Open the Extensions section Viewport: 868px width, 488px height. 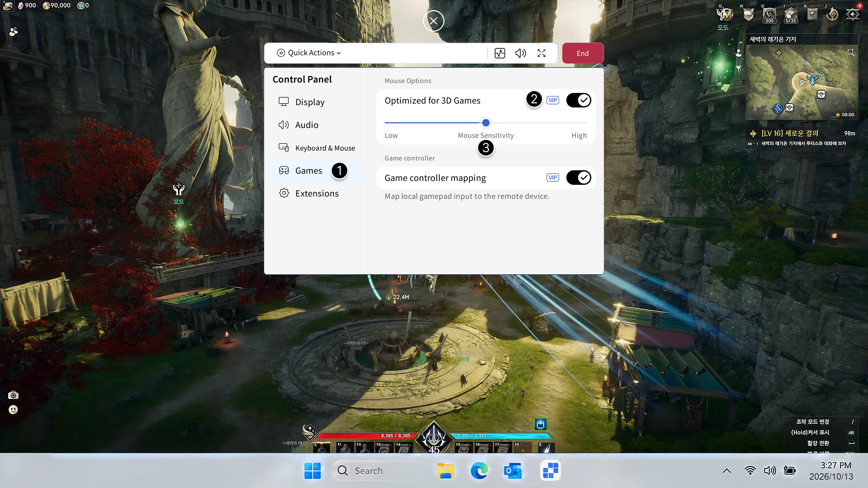click(x=317, y=193)
